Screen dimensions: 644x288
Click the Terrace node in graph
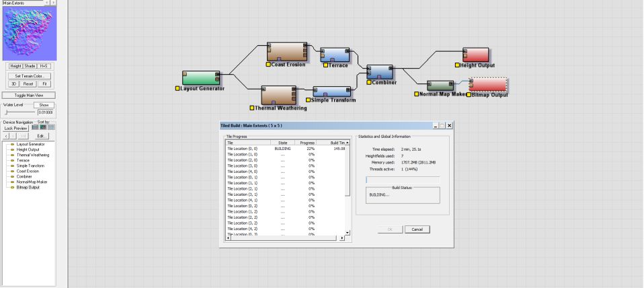coord(335,55)
